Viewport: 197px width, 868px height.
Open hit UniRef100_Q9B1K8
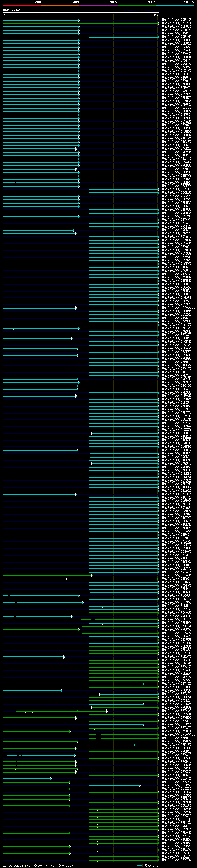point(177,20)
